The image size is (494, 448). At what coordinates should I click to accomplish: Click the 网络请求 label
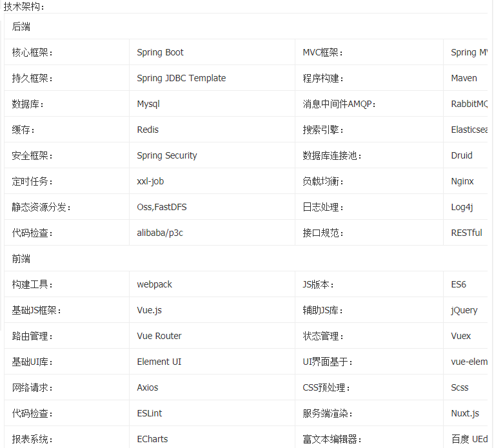32,388
